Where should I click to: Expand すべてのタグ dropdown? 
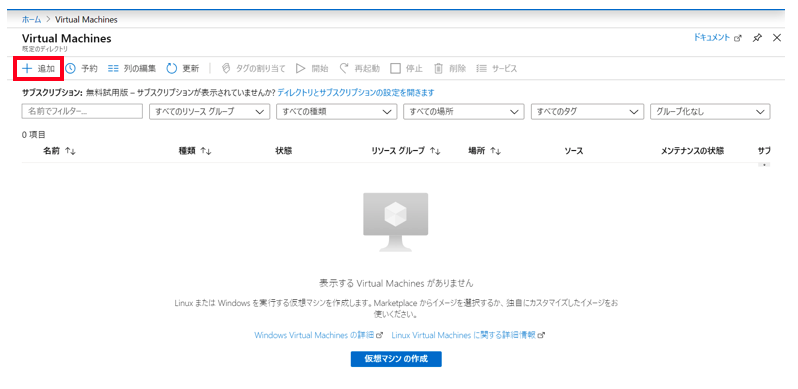click(587, 112)
